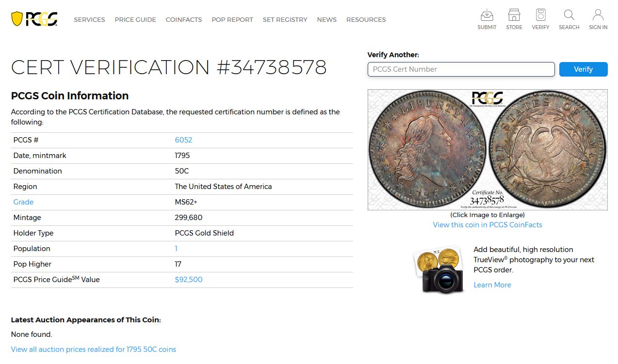Open PCGS number 6052 link
This screenshot has width=618, height=364.
[183, 140]
